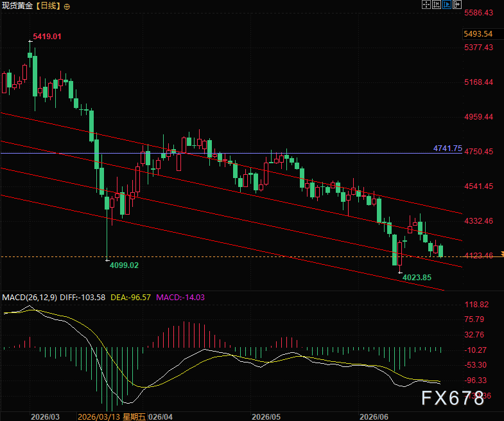Screen dimensions: 504x421
Task: Click the shift-chart-right arrow icon
Action: pyautogui.click(x=456, y=4)
